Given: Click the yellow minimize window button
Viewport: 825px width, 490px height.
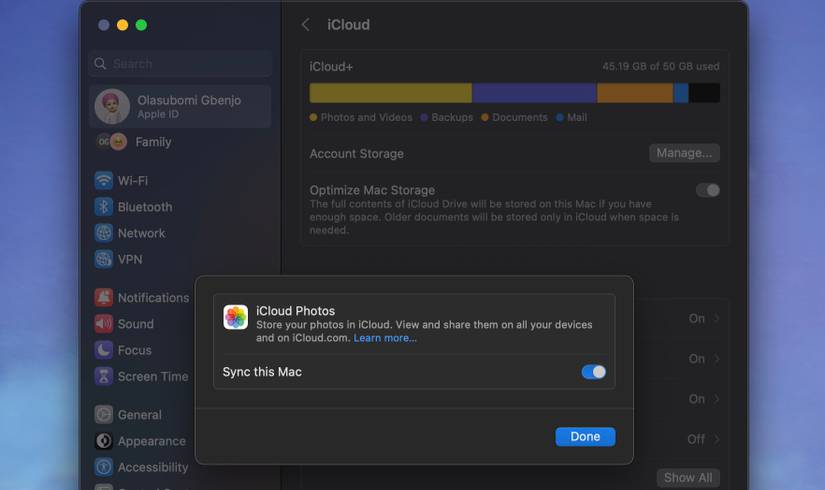Looking at the screenshot, I should coord(122,25).
